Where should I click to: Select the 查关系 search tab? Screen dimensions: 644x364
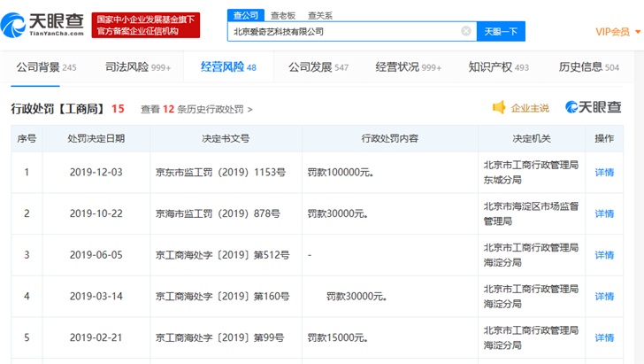[x=320, y=16]
